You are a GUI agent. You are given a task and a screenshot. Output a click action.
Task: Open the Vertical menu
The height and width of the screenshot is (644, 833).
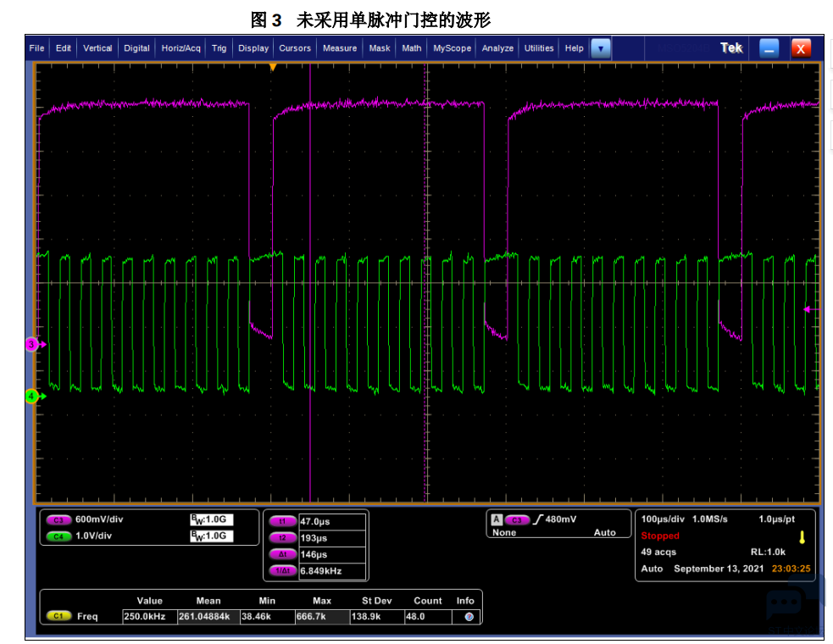[x=97, y=48]
